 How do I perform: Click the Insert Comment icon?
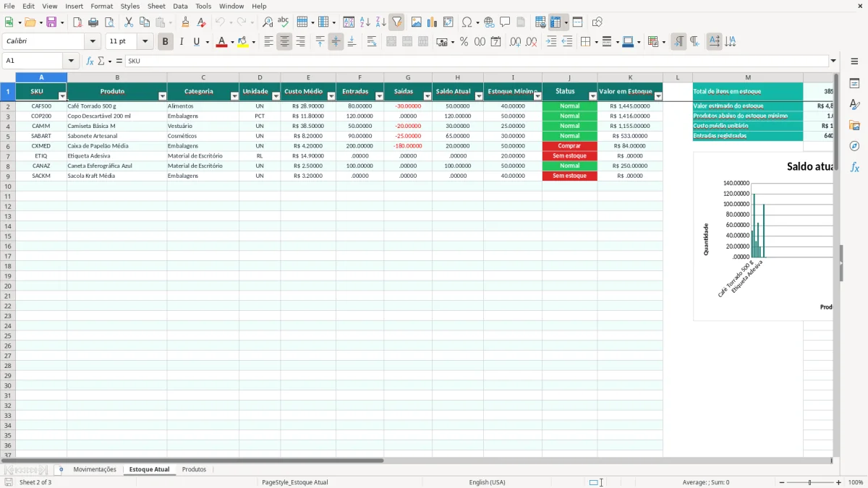click(506, 22)
